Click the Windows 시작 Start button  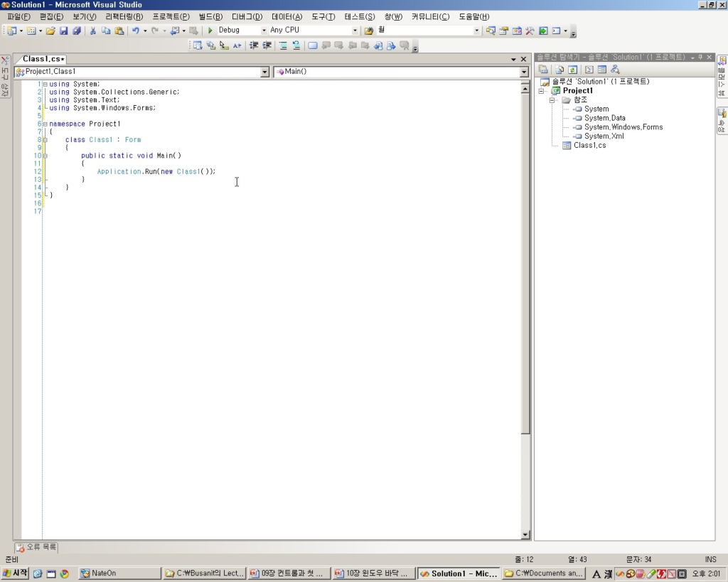click(x=15, y=573)
